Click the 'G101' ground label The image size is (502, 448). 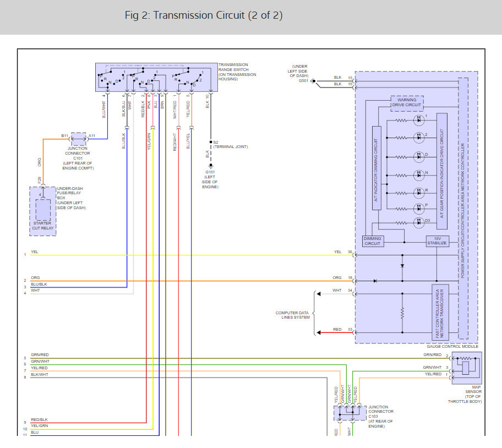(x=210, y=172)
